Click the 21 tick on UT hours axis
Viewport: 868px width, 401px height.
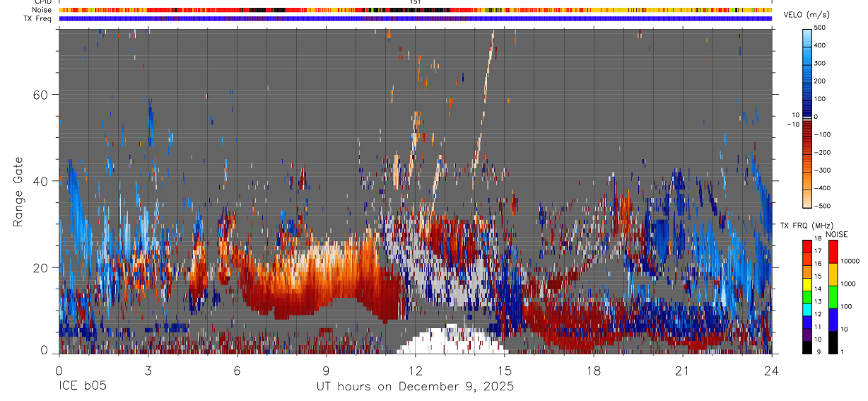tap(683, 371)
